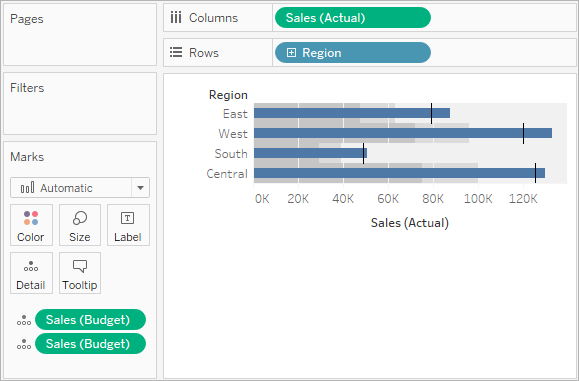This screenshot has width=579, height=381.
Task: Click the Central bar's black reference line
Action: pyautogui.click(x=535, y=173)
